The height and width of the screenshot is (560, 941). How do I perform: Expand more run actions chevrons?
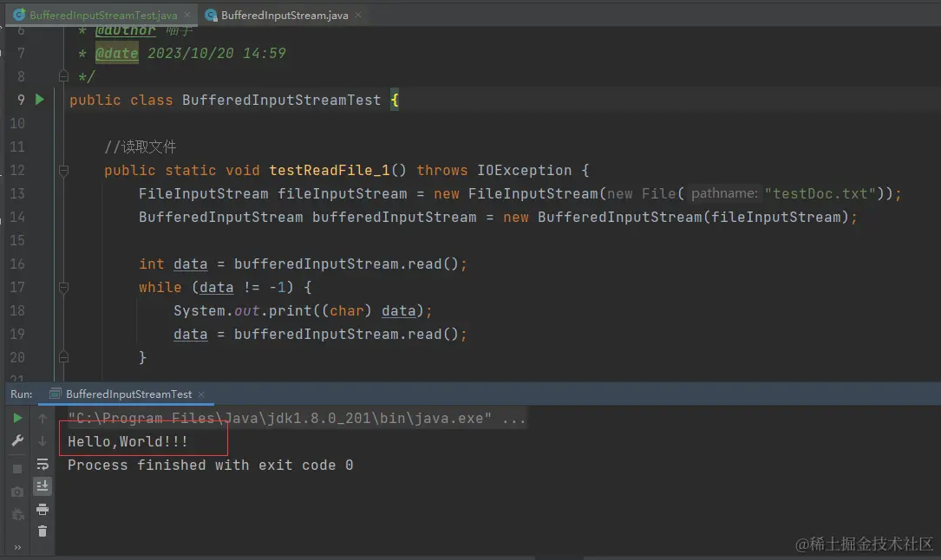[x=17, y=547]
